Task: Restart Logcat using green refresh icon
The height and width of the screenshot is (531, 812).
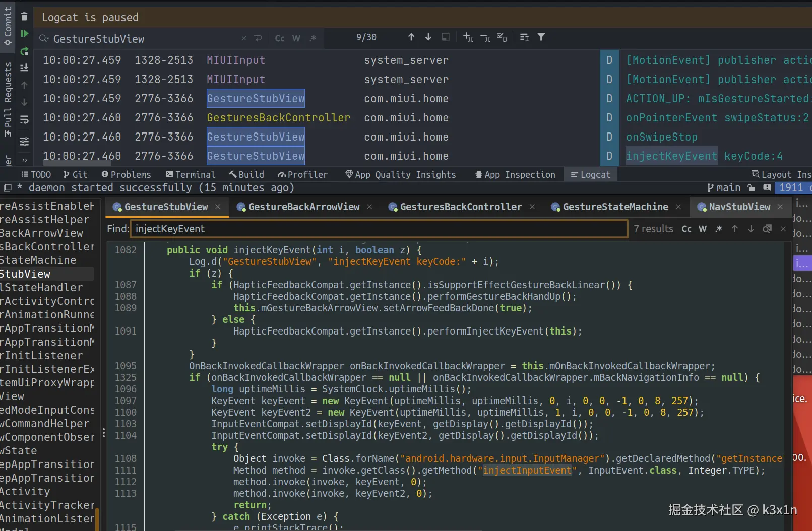Action: pos(24,51)
